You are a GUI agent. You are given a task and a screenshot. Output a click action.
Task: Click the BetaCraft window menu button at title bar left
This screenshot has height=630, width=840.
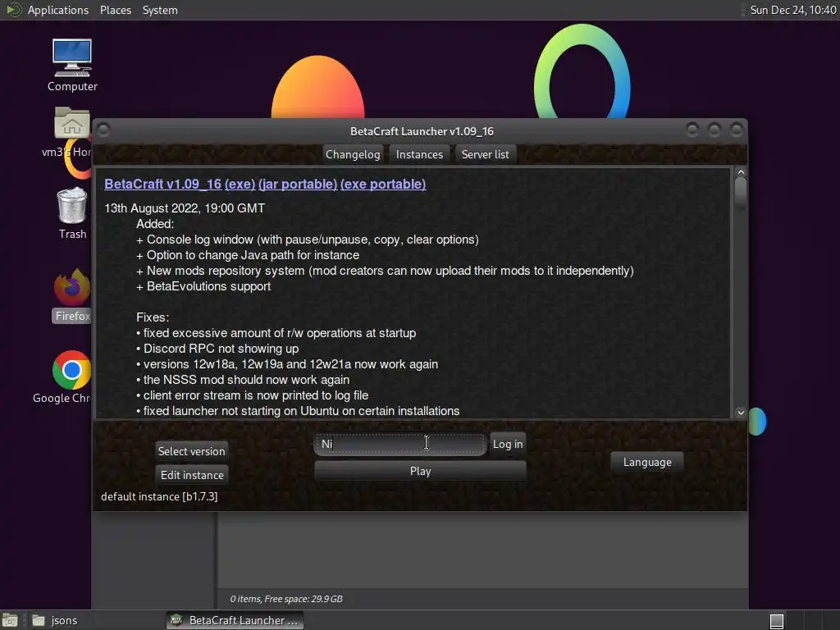pyautogui.click(x=104, y=130)
